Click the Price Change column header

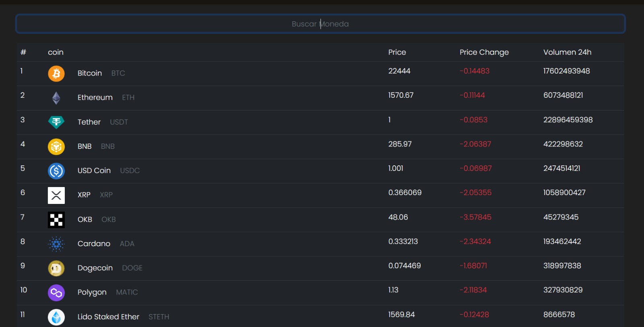click(484, 52)
